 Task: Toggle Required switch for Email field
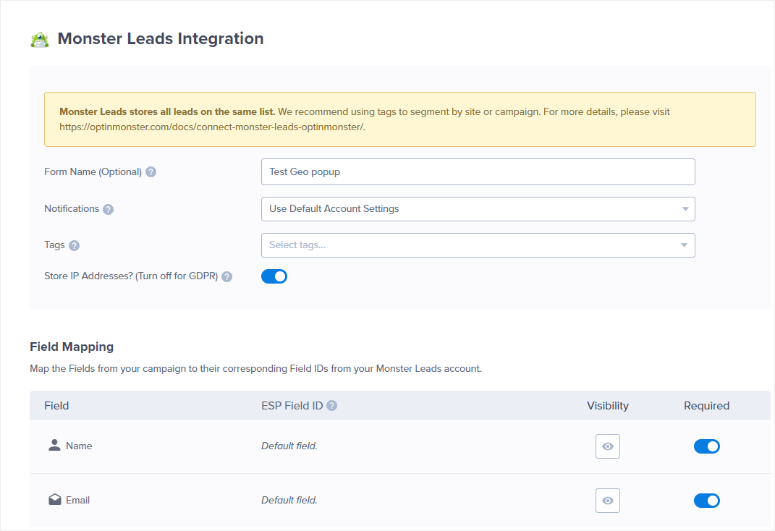[x=707, y=501]
